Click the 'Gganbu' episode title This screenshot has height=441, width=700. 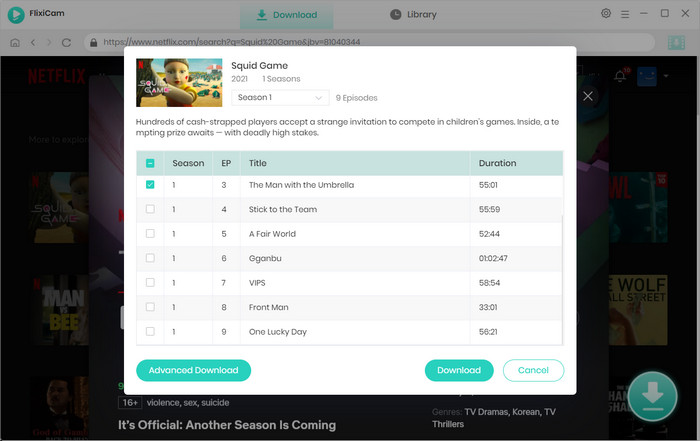point(265,258)
